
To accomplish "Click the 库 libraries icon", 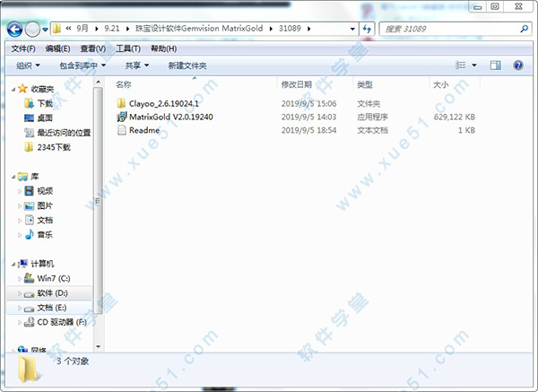I will point(22,177).
